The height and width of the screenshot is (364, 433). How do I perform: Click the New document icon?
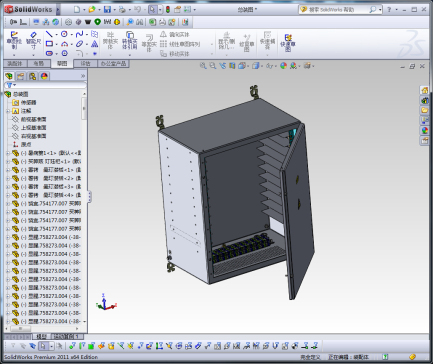[x=77, y=9]
